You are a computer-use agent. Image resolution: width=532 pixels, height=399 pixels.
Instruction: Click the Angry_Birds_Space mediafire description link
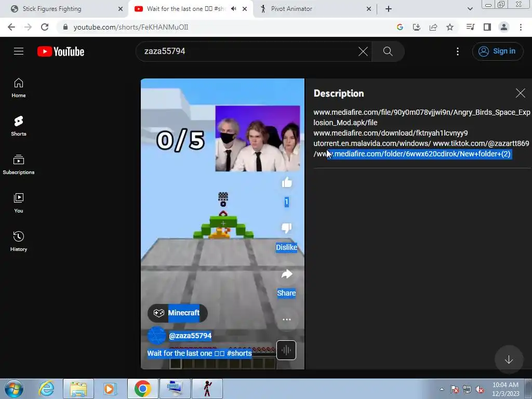421,117
